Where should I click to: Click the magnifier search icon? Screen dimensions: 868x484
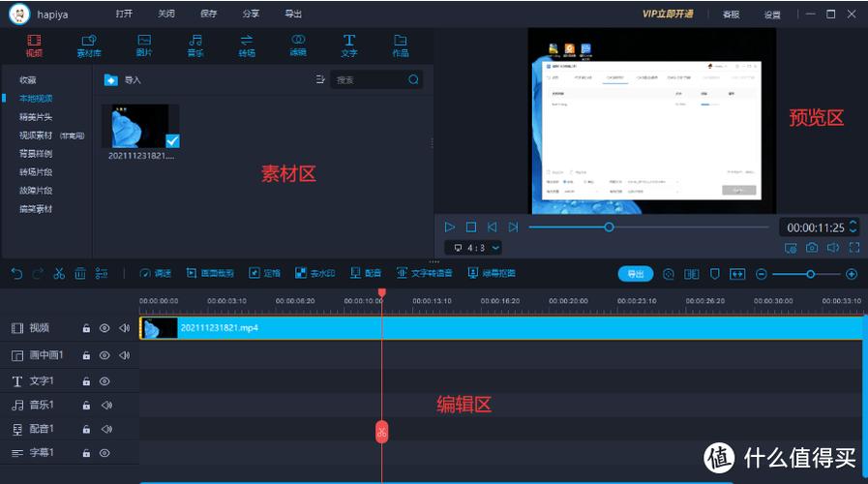(413, 79)
